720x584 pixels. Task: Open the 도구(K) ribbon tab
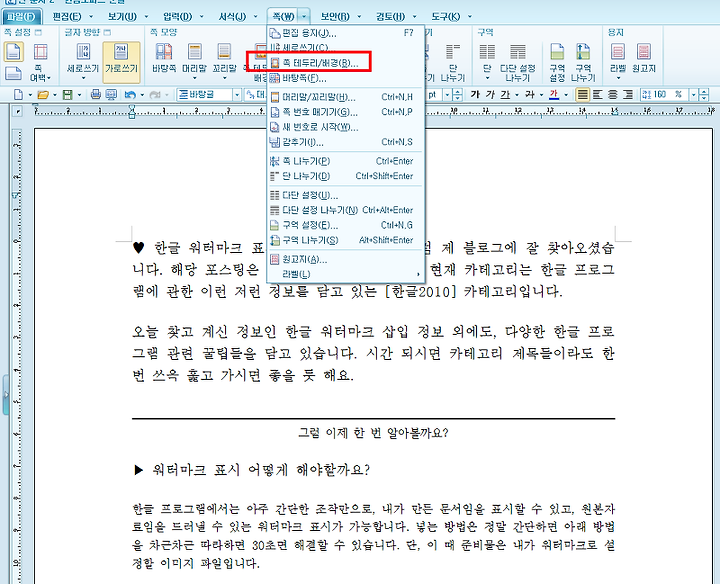point(445,17)
